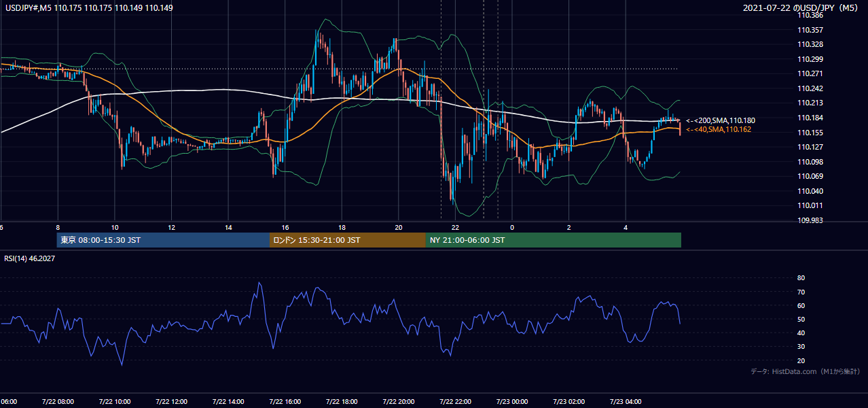Click hour tick 18 under price chart
Viewport: 868px width, 408px height.
[x=342, y=227]
